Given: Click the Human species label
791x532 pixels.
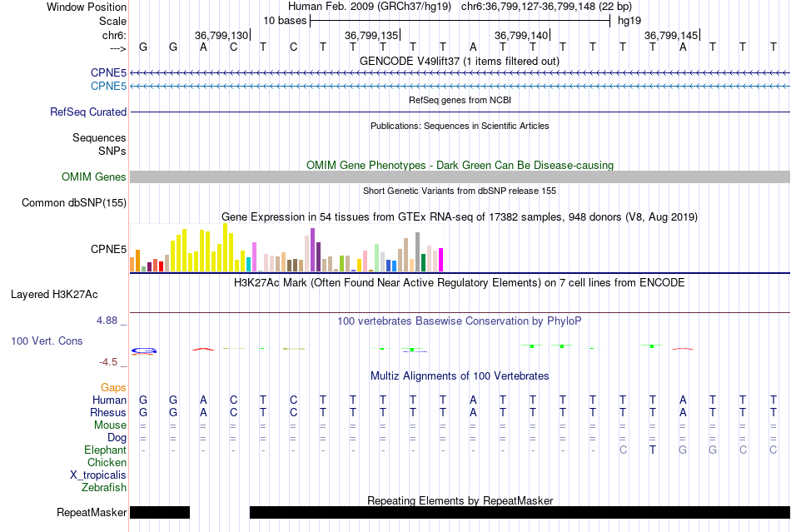Looking at the screenshot, I should click(x=109, y=400).
